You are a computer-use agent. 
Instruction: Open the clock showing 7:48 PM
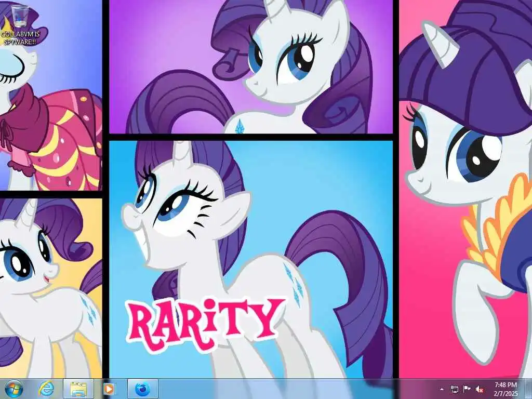pos(506,389)
